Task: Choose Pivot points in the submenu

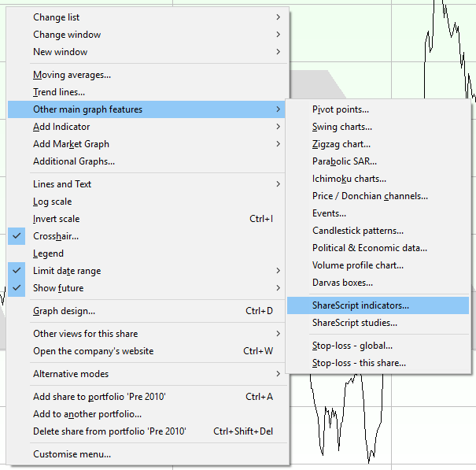Action: click(x=340, y=109)
